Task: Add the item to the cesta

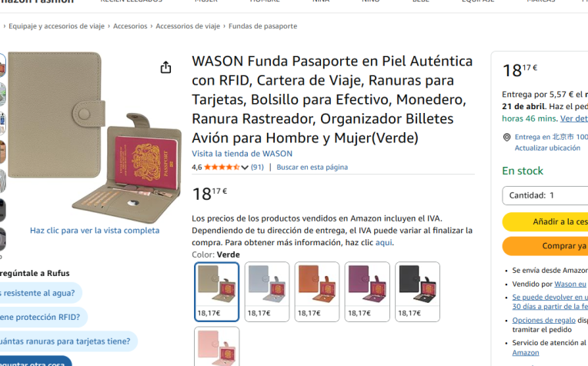Action: (x=545, y=221)
